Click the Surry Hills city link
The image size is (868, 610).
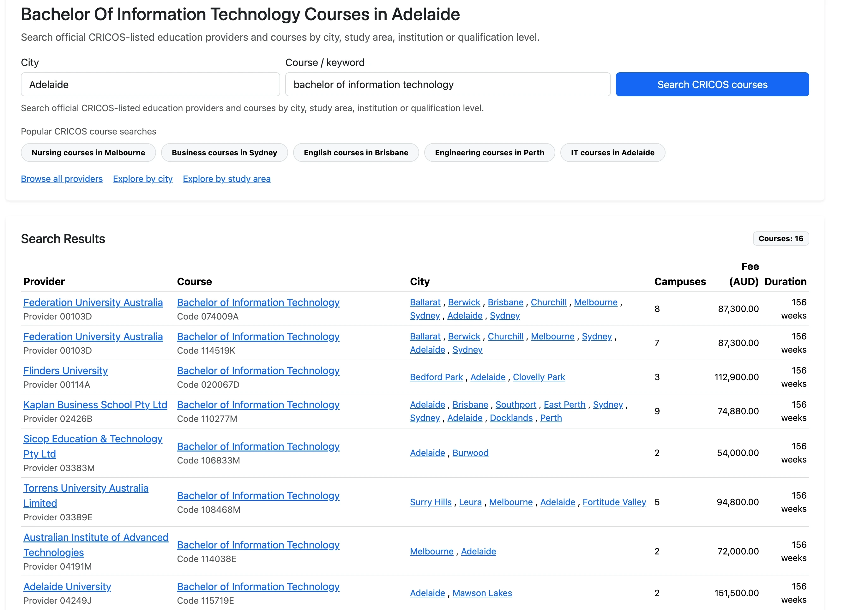431,502
